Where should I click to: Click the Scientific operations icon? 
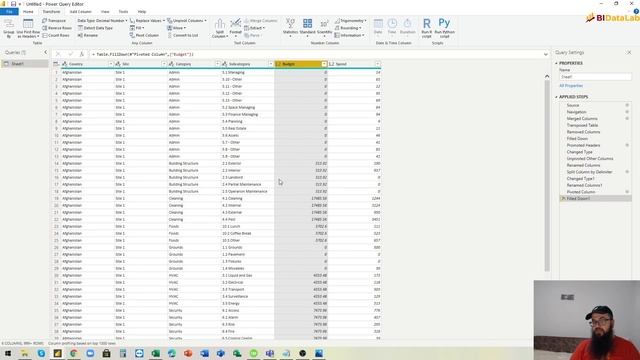pos(324,24)
